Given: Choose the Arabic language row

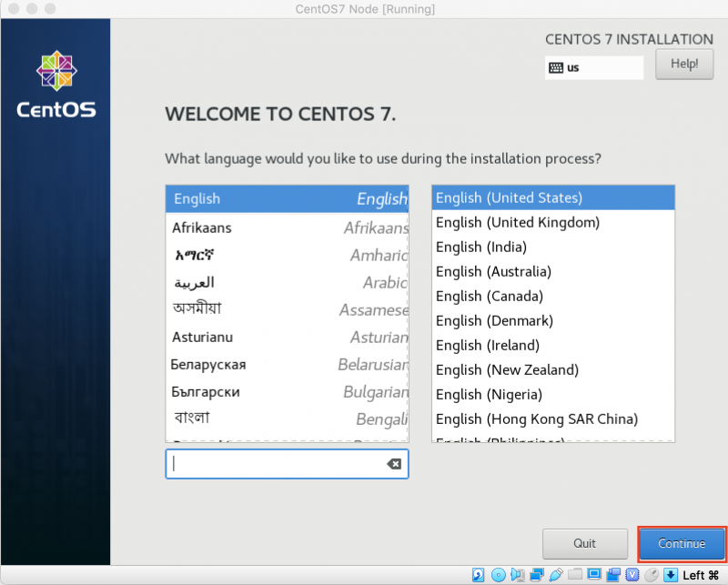Looking at the screenshot, I should point(287,283).
